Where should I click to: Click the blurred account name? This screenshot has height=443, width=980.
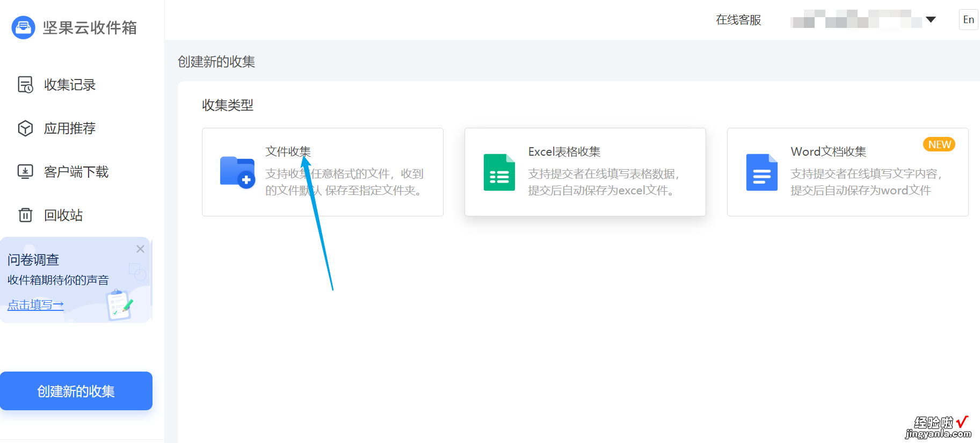tap(856, 19)
